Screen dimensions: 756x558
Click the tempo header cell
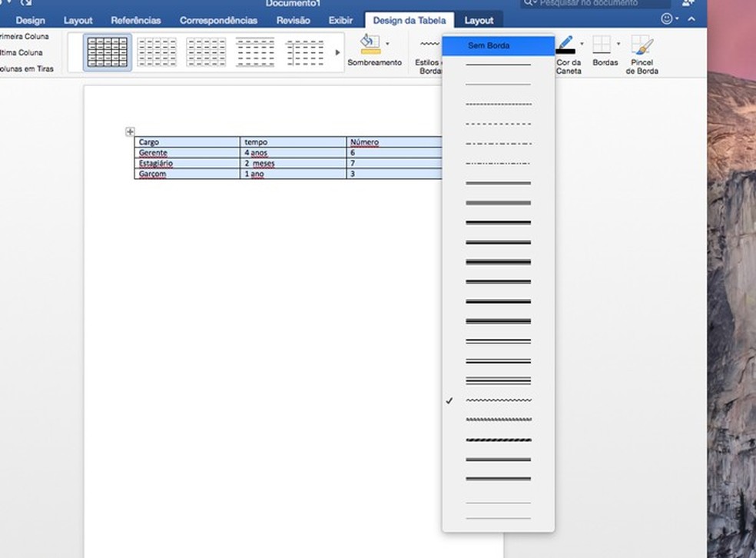click(293, 141)
